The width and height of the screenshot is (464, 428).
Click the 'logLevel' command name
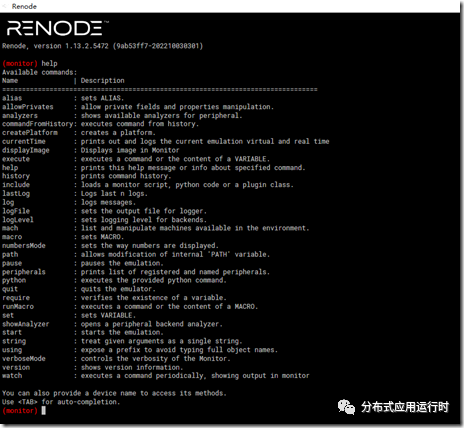(x=18, y=220)
